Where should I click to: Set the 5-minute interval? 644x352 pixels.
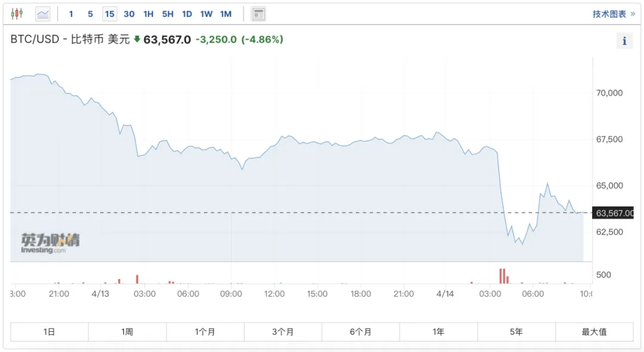91,14
